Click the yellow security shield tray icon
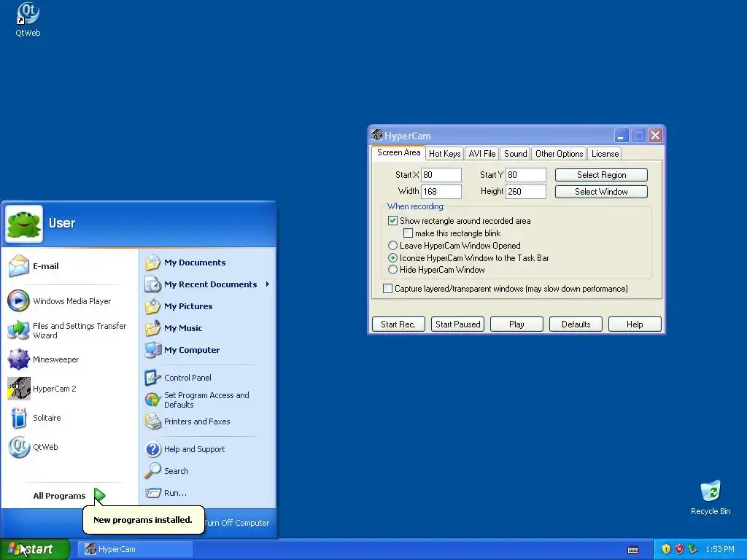The width and height of the screenshot is (747, 560). tap(666, 549)
